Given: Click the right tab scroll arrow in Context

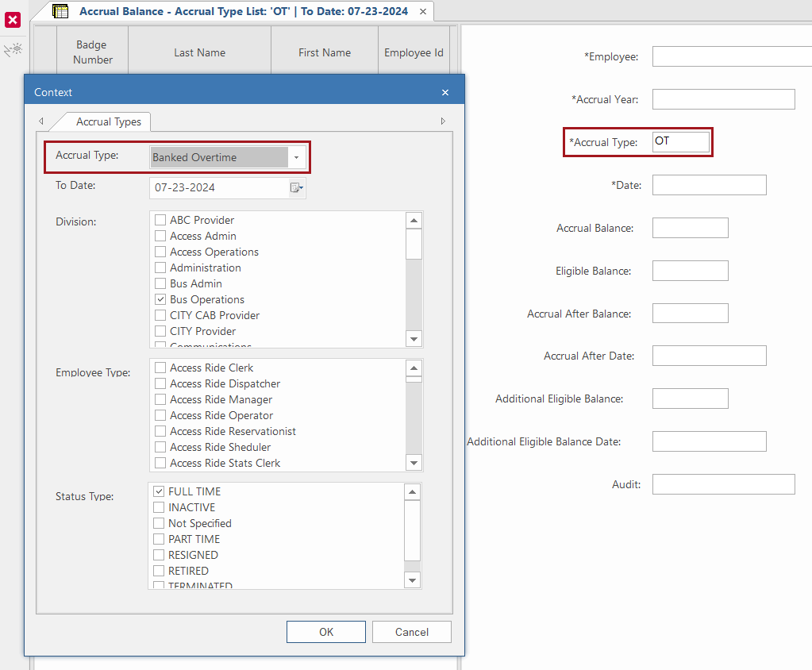Looking at the screenshot, I should pos(443,121).
